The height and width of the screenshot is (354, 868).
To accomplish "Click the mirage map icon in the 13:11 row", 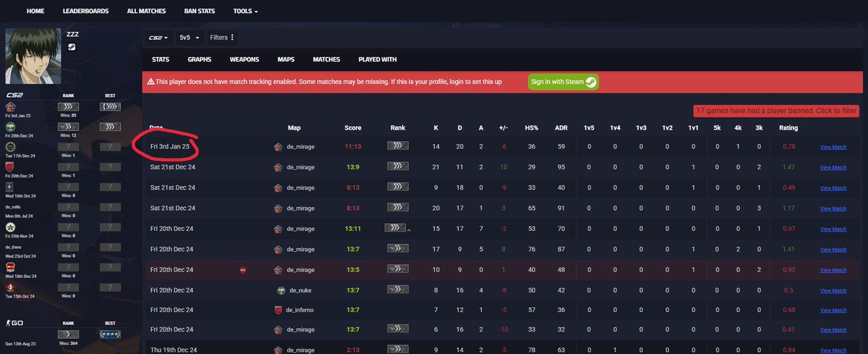I will pos(278,229).
